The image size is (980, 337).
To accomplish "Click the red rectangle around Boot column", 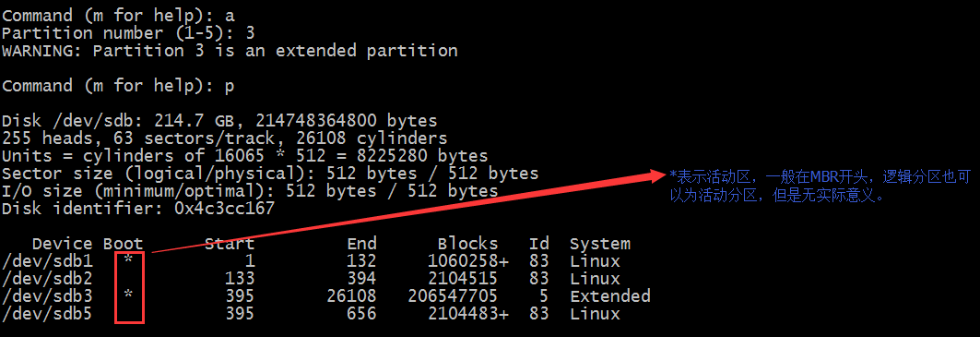I will (x=130, y=287).
